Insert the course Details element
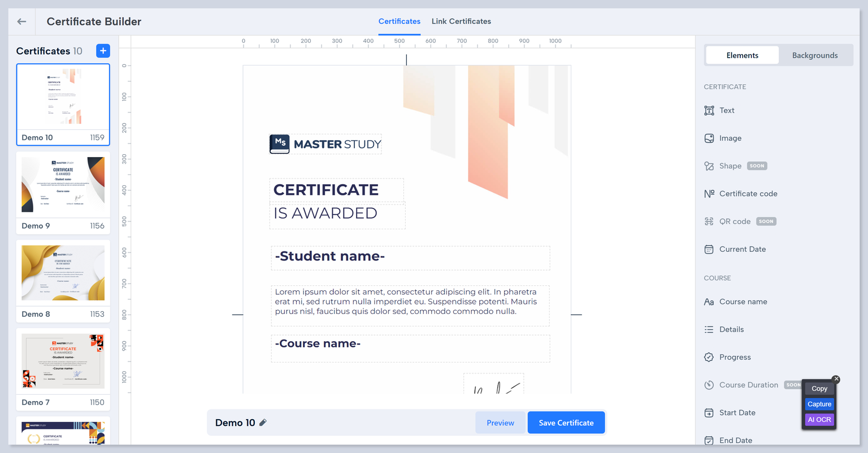This screenshot has width=868, height=453. 731,329
